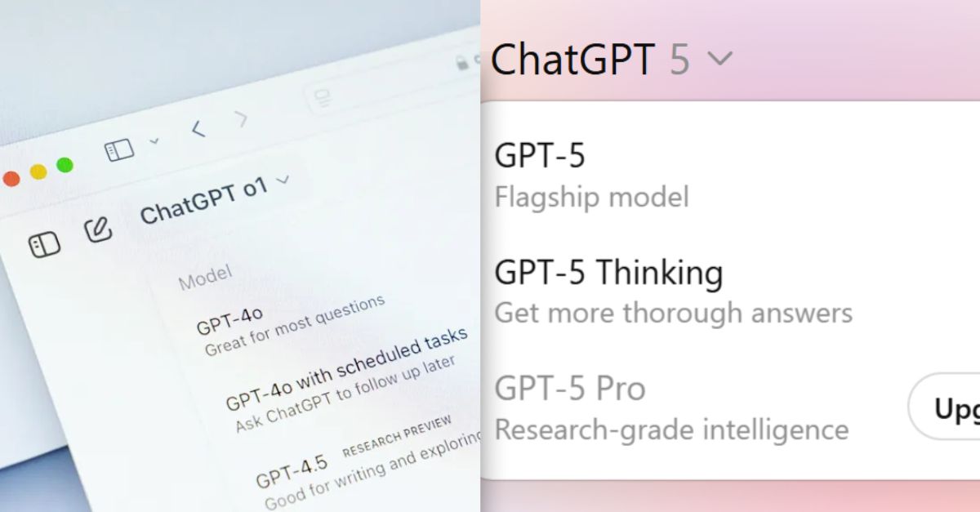Click the Upgrade button beside GPT-5 Pro
The image size is (980, 512).
pyautogui.click(x=946, y=407)
